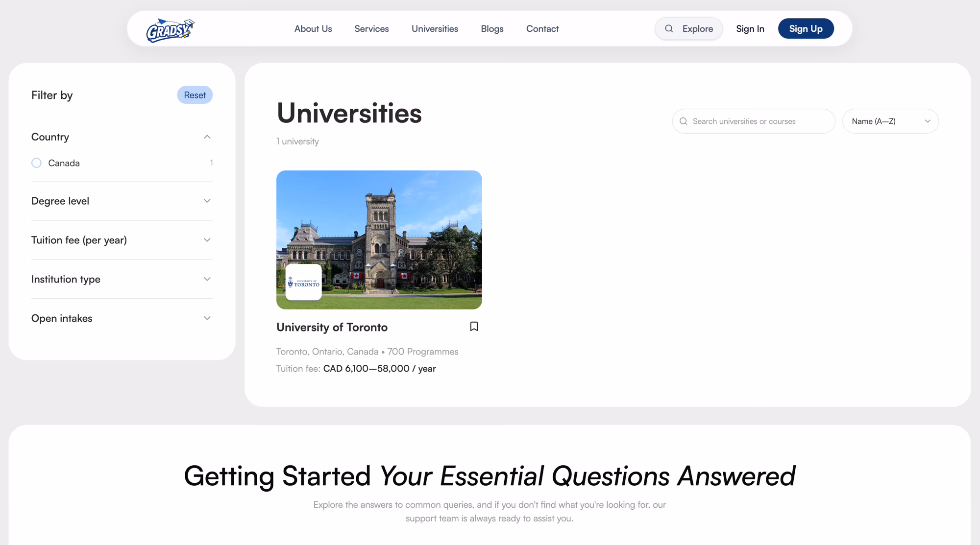
Task: Click the Gradsy logo
Action: [x=170, y=30]
